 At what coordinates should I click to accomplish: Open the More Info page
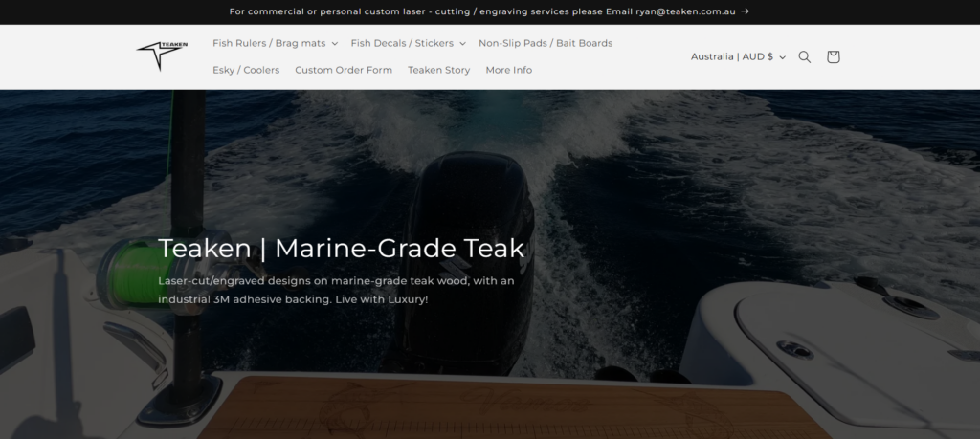coord(509,70)
